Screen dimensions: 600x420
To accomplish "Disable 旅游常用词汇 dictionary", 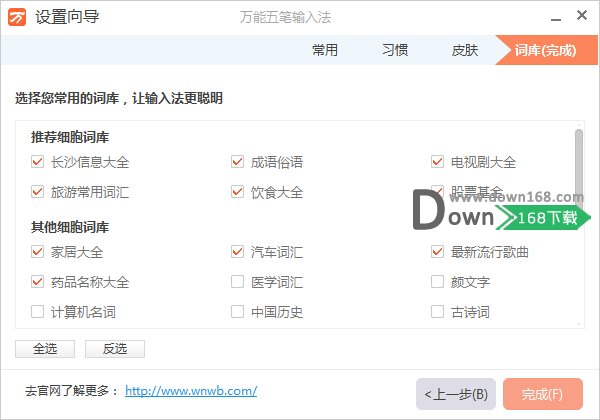I will (38, 192).
